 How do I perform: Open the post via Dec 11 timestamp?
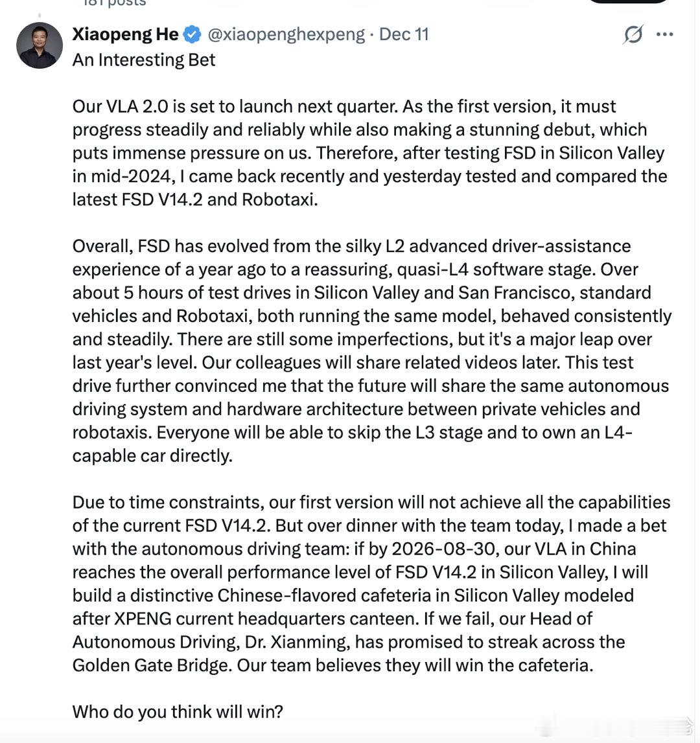[x=404, y=34]
